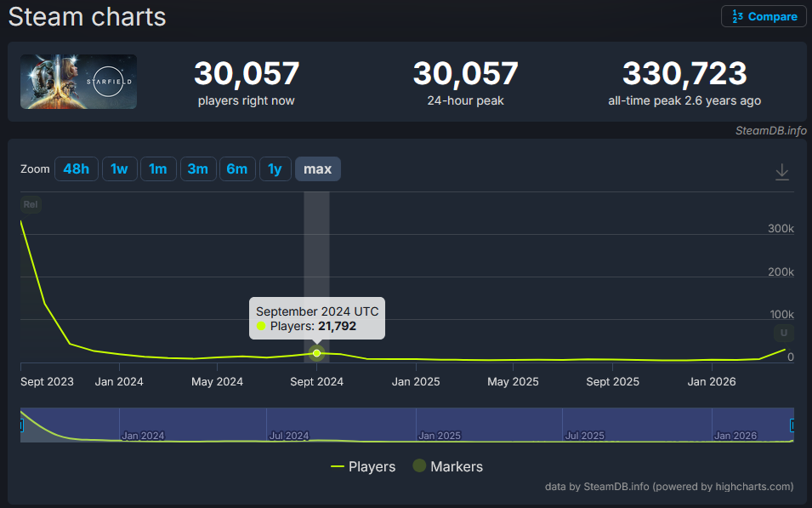
Task: Select the 48h zoom range
Action: click(x=77, y=169)
